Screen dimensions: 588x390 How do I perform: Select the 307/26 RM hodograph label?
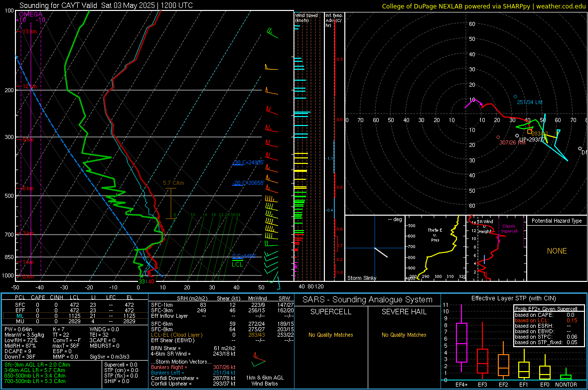tap(512, 142)
